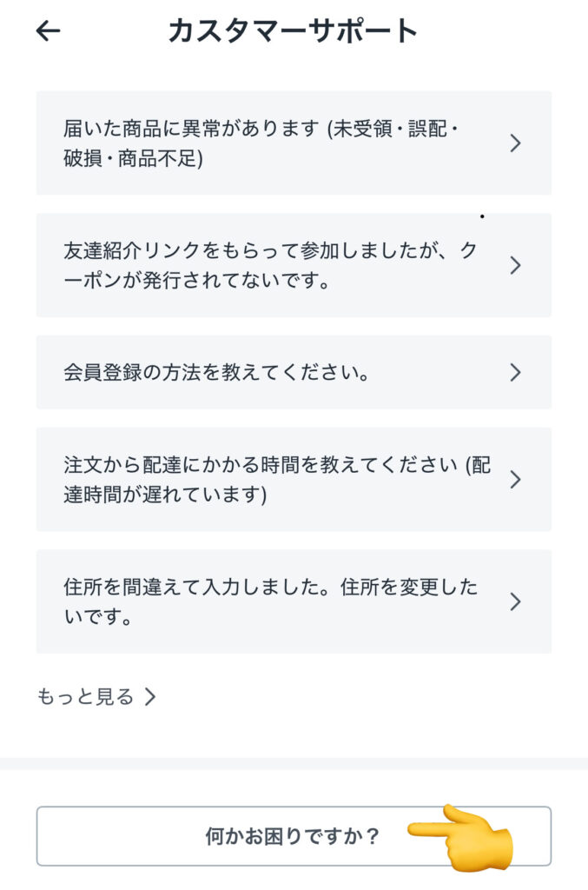
Task: Expand the 住所を間違えて入力しました question
Action: [x=261, y=601]
